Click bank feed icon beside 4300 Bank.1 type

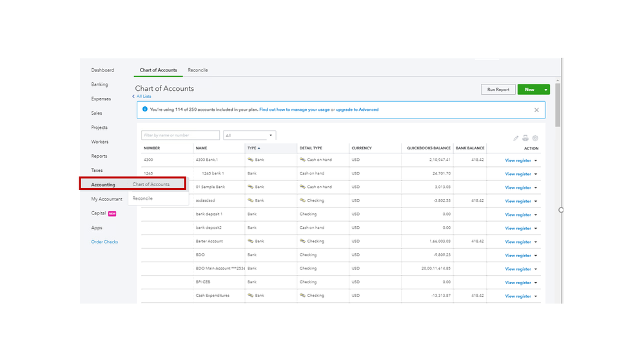click(251, 160)
